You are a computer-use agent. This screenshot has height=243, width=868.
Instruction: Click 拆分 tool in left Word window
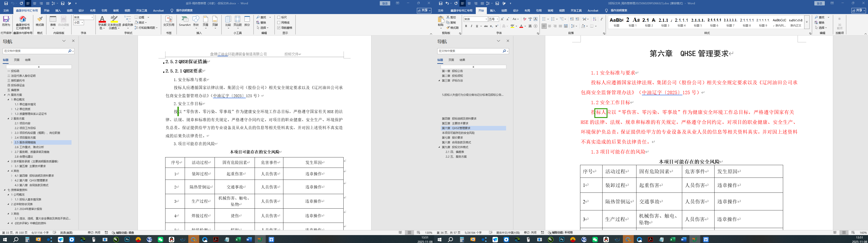pos(247,21)
